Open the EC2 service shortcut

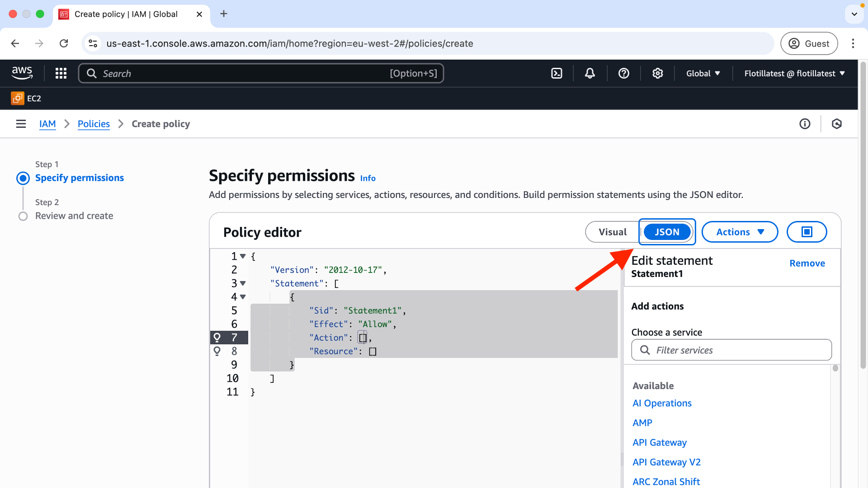26,98
